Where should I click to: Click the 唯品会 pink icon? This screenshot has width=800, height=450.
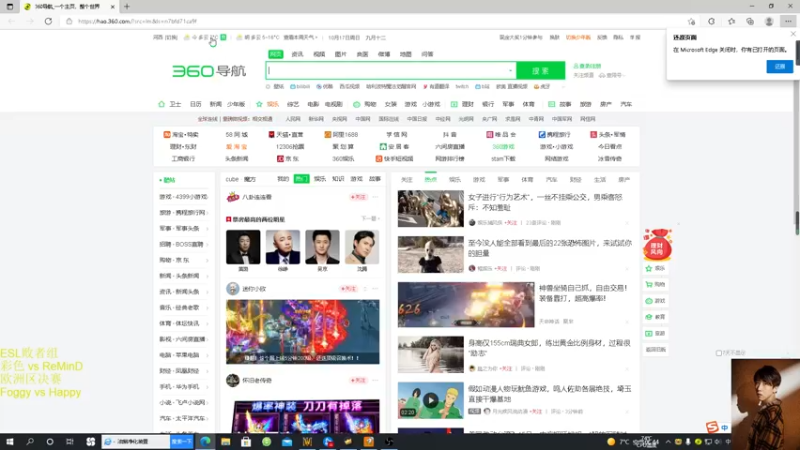489,135
